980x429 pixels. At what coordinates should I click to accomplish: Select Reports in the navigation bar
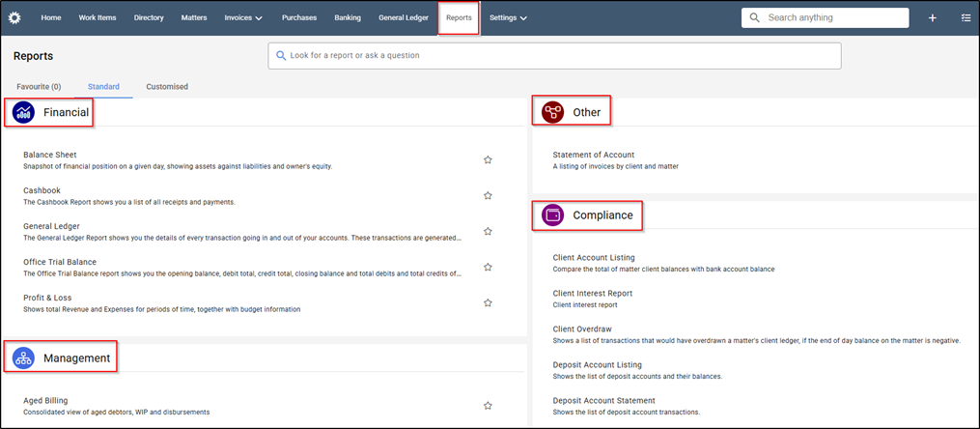[x=459, y=18]
